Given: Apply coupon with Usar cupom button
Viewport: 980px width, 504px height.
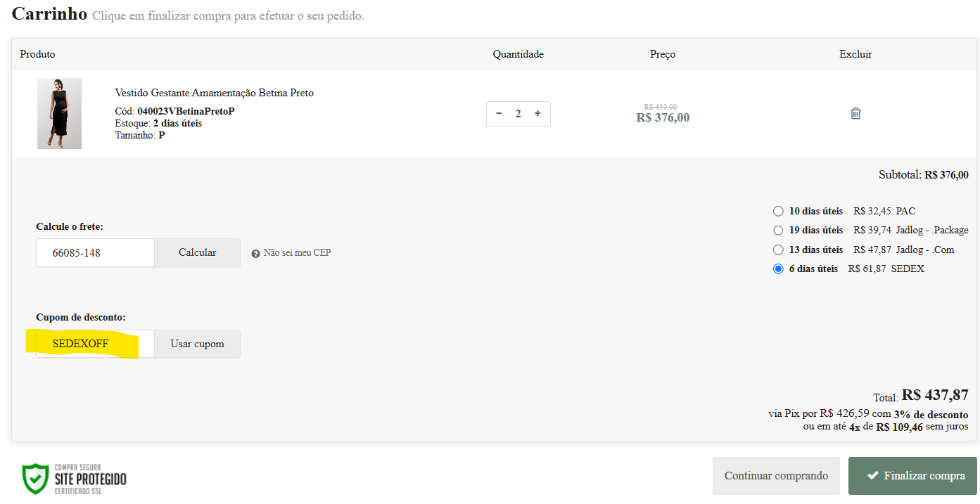Looking at the screenshot, I should pos(197,344).
